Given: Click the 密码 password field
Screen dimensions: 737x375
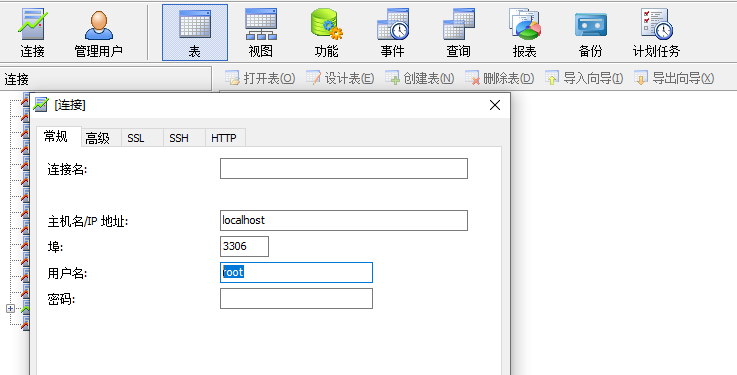Looking at the screenshot, I should [x=296, y=298].
